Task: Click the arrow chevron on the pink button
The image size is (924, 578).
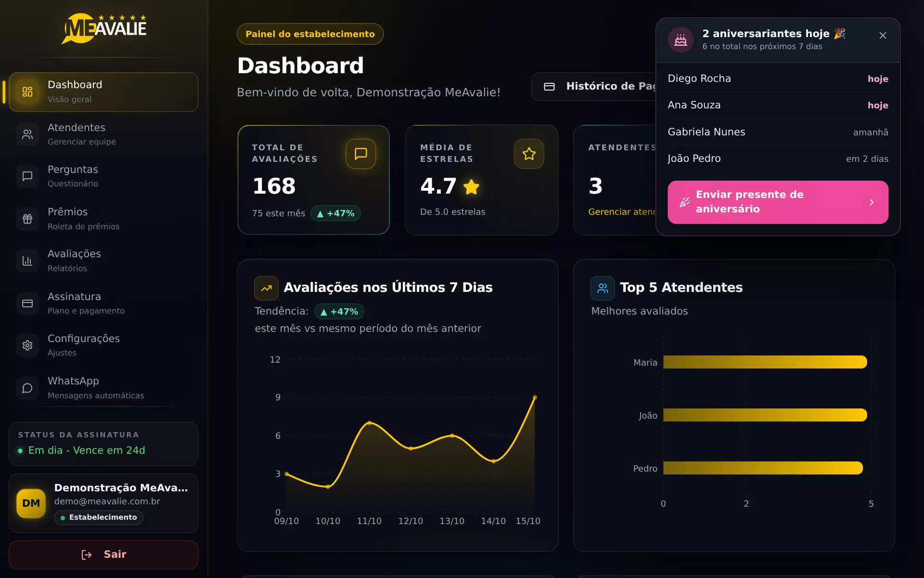Action: pos(871,202)
